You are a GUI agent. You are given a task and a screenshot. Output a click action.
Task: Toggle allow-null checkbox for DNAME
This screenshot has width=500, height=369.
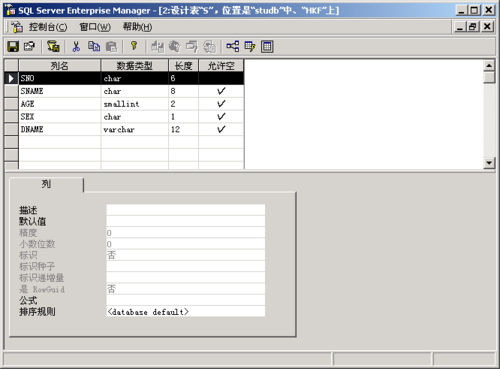click(221, 129)
